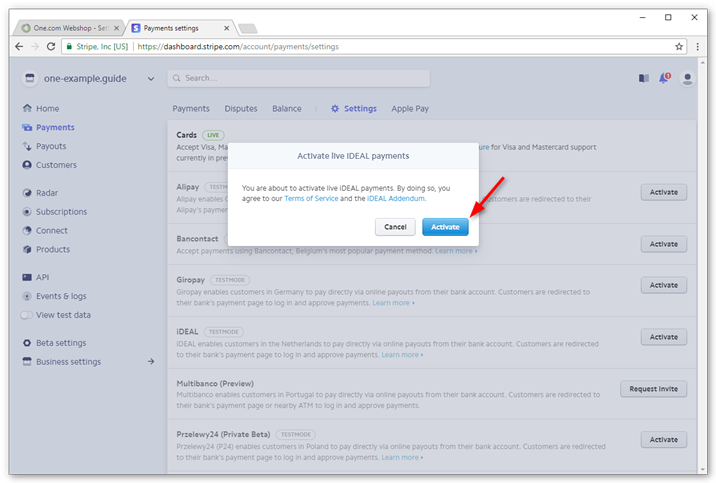Click the Activate button in dialog
716x483 pixels.
[x=445, y=227]
